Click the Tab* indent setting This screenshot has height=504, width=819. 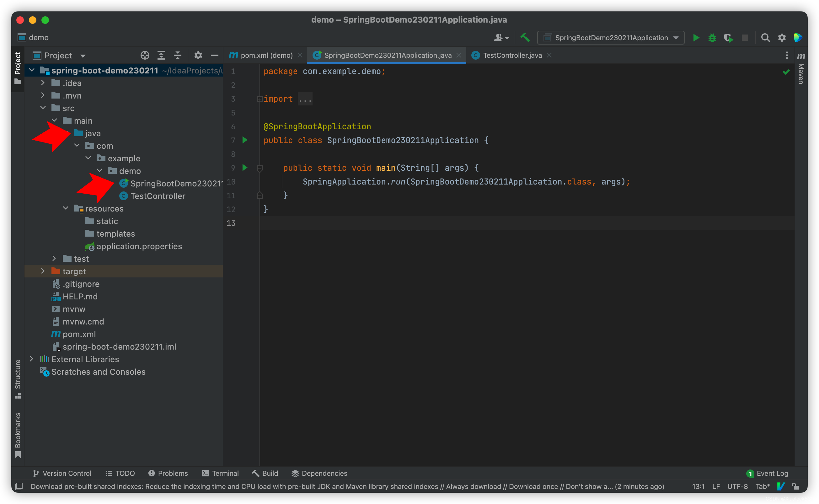[x=763, y=486]
